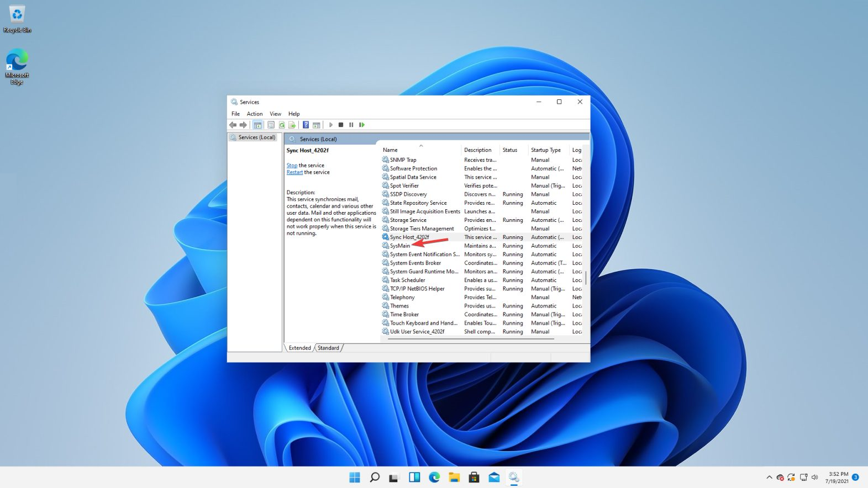The height and width of the screenshot is (488, 868).
Task: Open File Explorer from the taskbar
Action: [454, 478]
